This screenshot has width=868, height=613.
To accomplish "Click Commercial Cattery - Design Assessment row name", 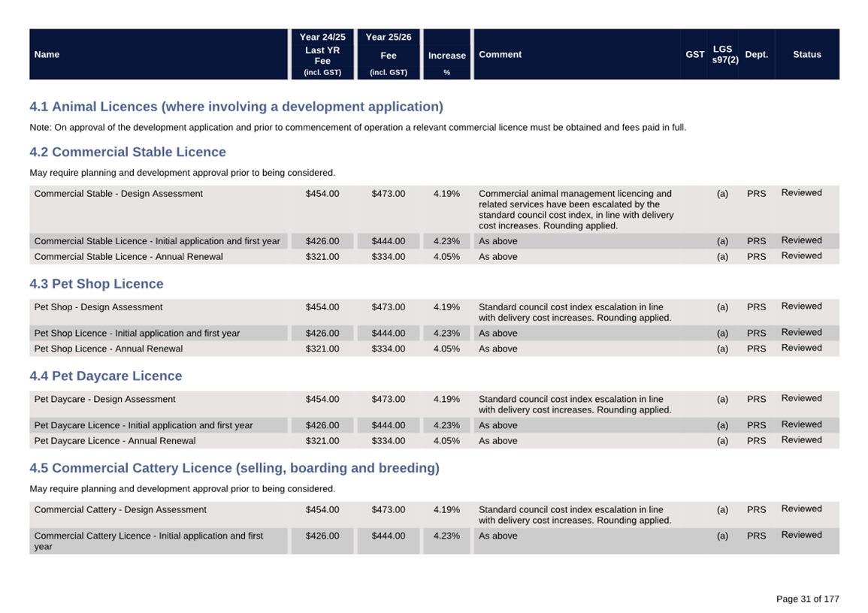I will pos(120,510).
